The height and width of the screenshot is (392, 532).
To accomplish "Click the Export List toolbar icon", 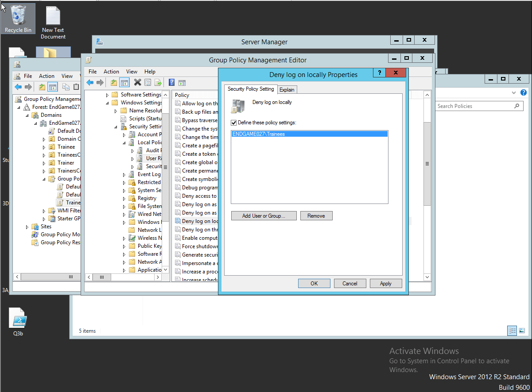I will (x=158, y=82).
